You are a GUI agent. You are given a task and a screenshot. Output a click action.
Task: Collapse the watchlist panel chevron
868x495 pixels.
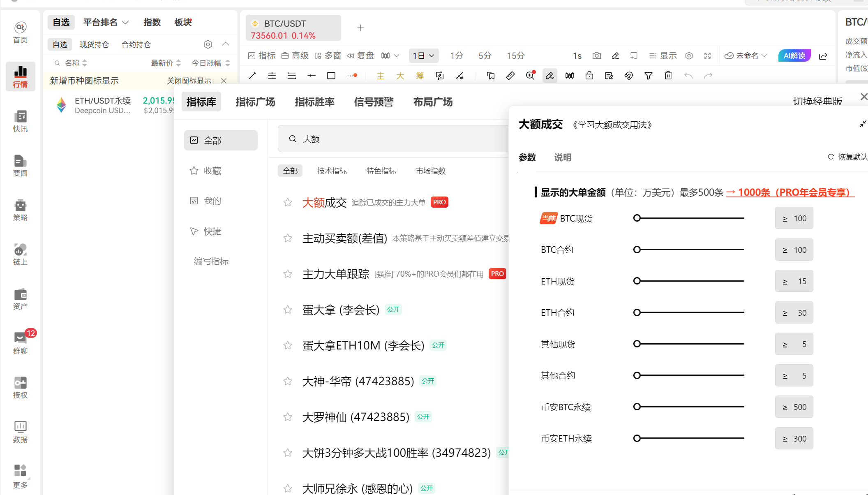click(x=226, y=44)
